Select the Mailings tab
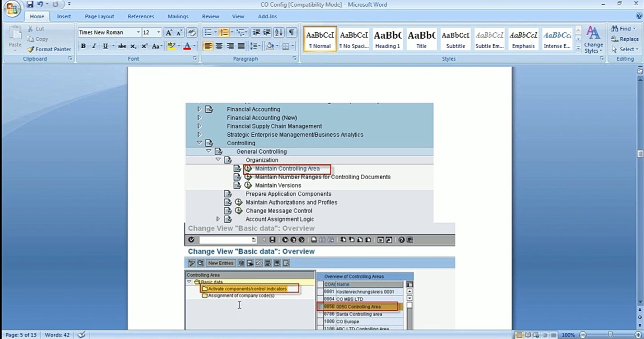 (x=178, y=16)
